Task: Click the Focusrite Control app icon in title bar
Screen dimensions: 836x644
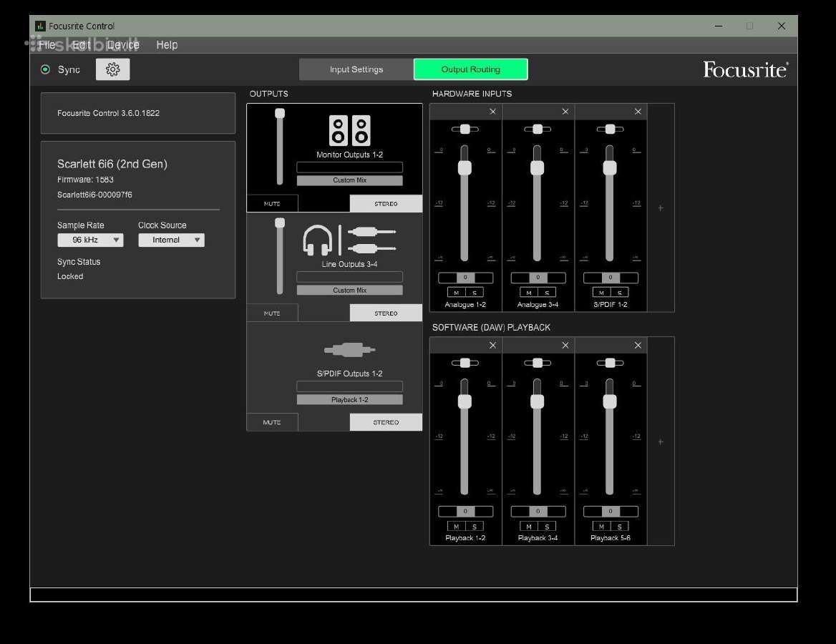Action: pyautogui.click(x=40, y=26)
